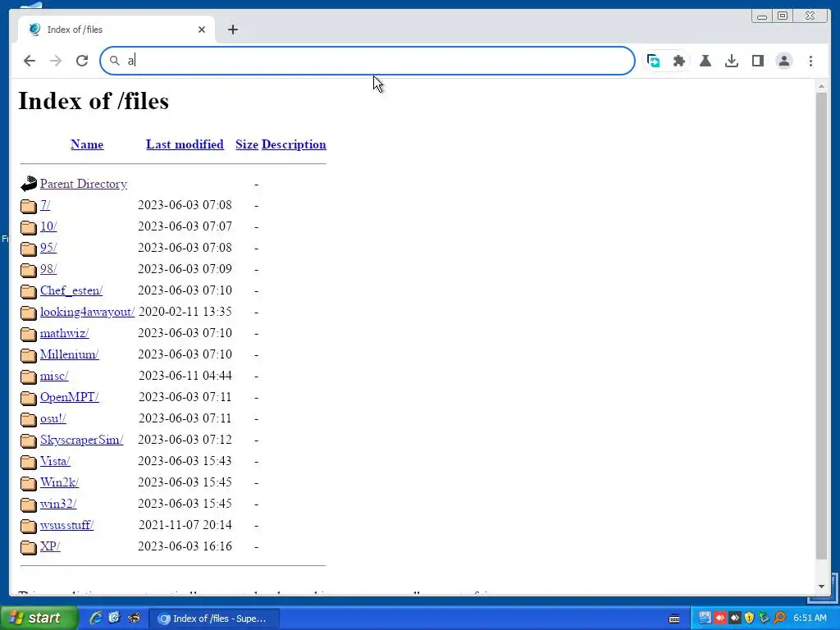Open the mathwiz/ folder
Screen dimensions: 840x630
[64, 333]
